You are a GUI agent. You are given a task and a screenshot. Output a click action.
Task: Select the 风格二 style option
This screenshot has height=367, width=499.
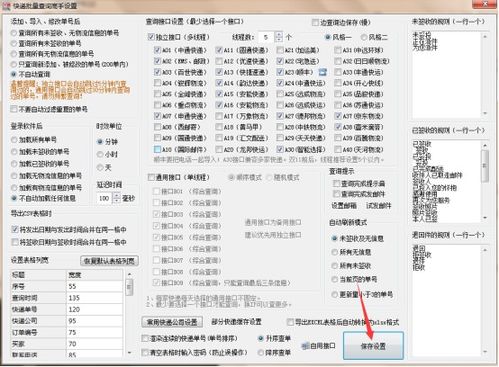(x=364, y=37)
